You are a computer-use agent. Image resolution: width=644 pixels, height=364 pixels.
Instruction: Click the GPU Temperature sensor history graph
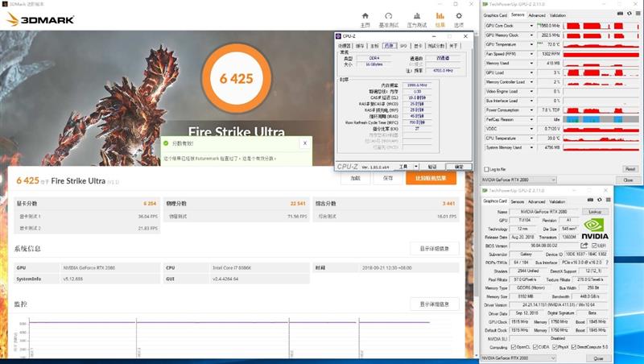[x=601, y=44]
